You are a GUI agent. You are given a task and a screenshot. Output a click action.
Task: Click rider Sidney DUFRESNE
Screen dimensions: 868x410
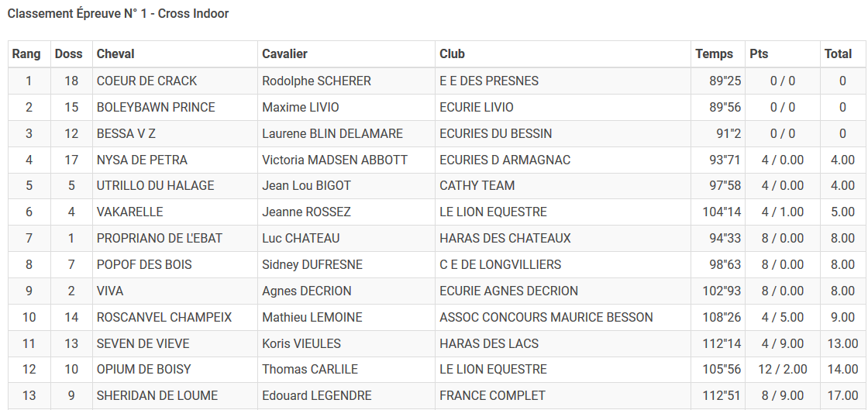click(x=312, y=264)
